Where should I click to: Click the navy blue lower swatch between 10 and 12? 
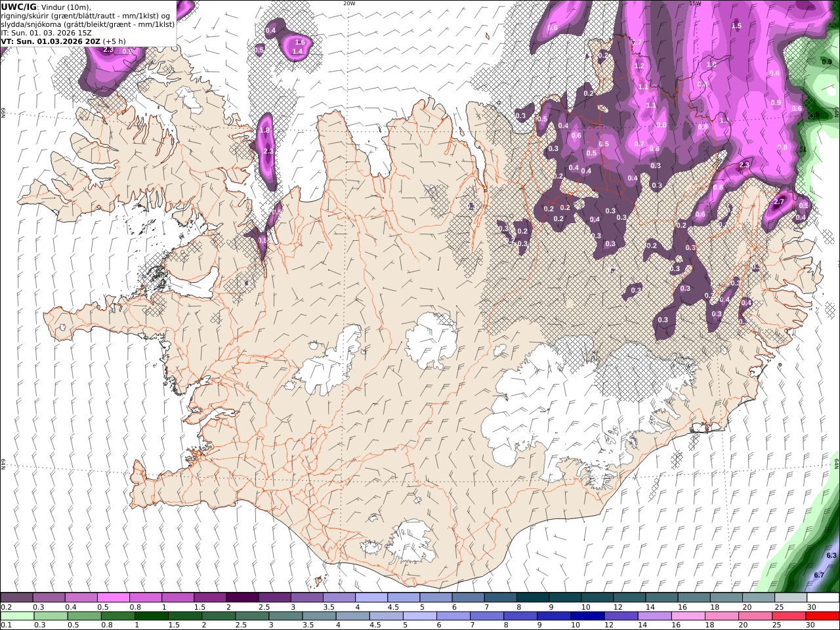[x=587, y=616]
